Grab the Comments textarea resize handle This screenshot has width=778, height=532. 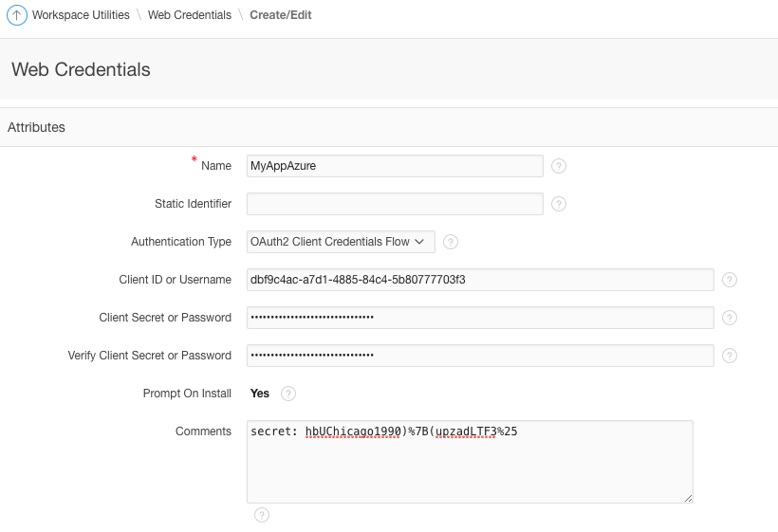click(x=688, y=498)
